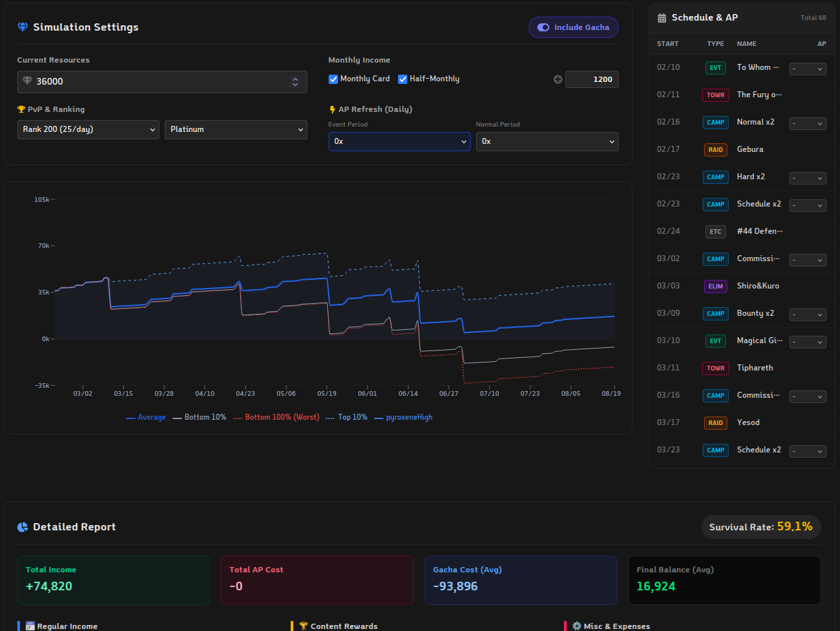Click the 08/19 label on the chart axis
The width and height of the screenshot is (840, 631).
[x=611, y=394]
